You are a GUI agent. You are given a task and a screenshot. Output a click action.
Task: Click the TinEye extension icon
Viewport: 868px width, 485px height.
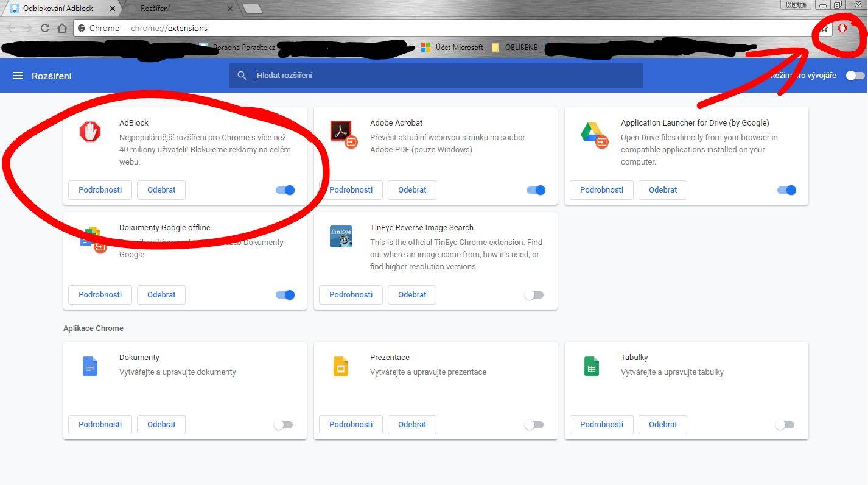click(x=341, y=236)
